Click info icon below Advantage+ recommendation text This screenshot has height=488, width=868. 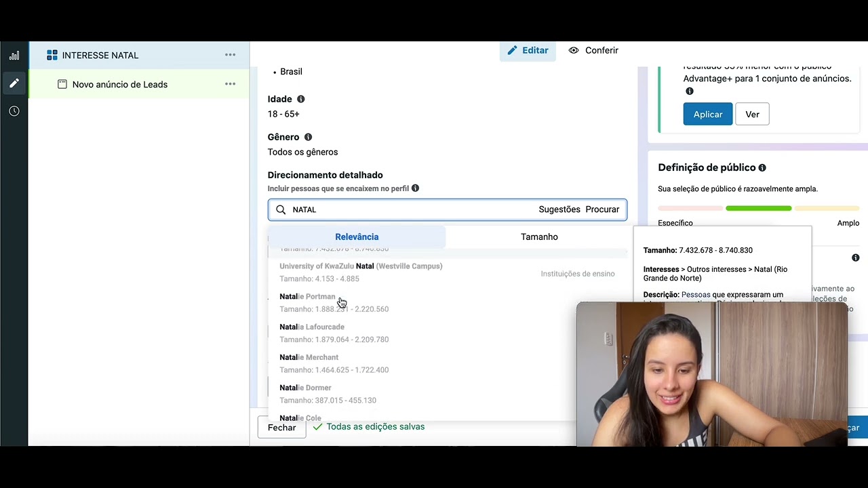690,91
